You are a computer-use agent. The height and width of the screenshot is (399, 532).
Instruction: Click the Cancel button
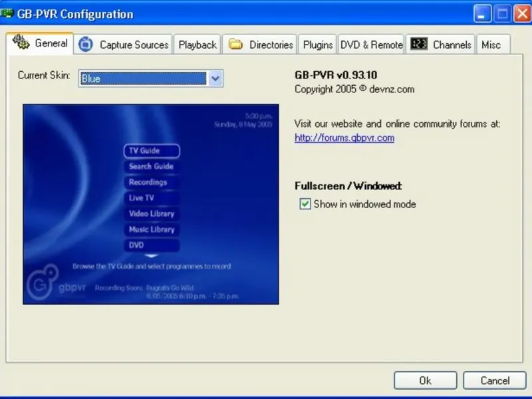(495, 380)
